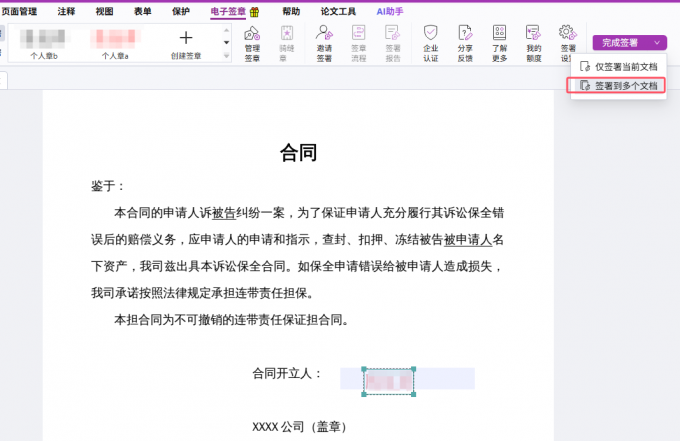Click the XXXX 公司（盖章）text
Image resolution: width=680 pixels, height=441 pixels.
pyautogui.click(x=300, y=427)
